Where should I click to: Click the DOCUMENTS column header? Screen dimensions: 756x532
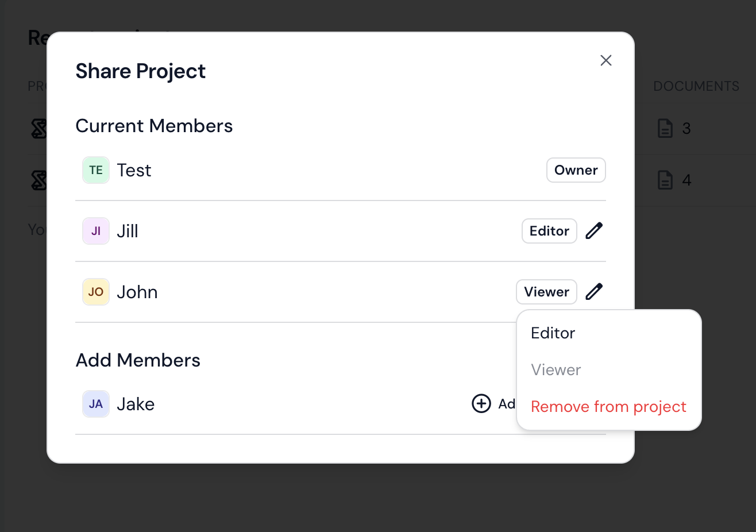[696, 86]
